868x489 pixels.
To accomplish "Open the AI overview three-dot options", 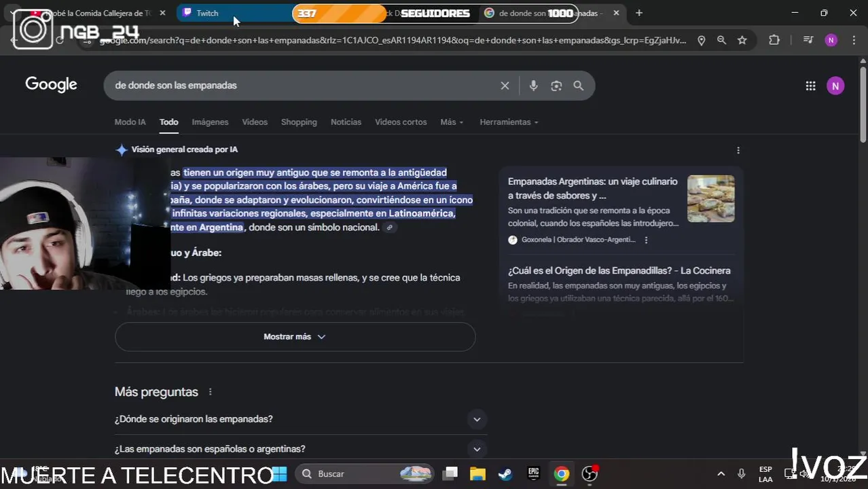I will (738, 150).
